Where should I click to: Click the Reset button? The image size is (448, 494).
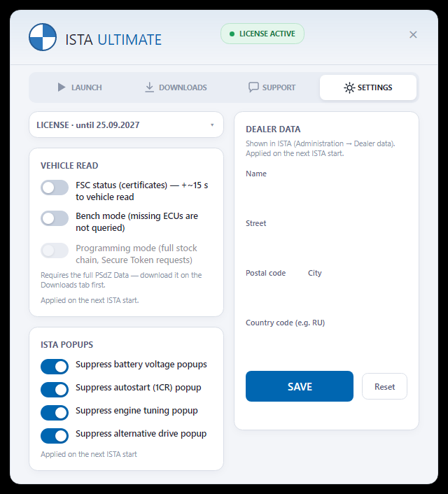tap(384, 386)
